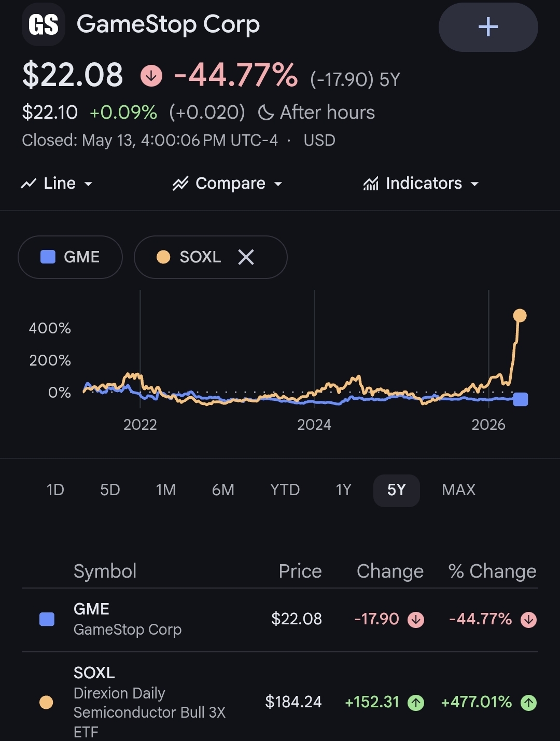Switch chart to YTD range

[x=285, y=490]
